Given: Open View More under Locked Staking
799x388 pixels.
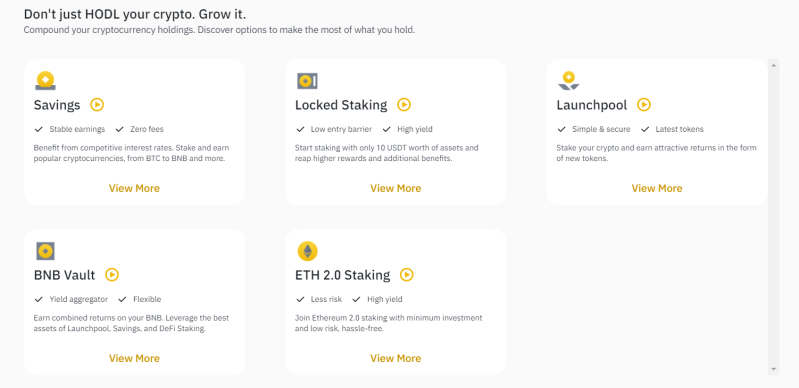Looking at the screenshot, I should (396, 189).
